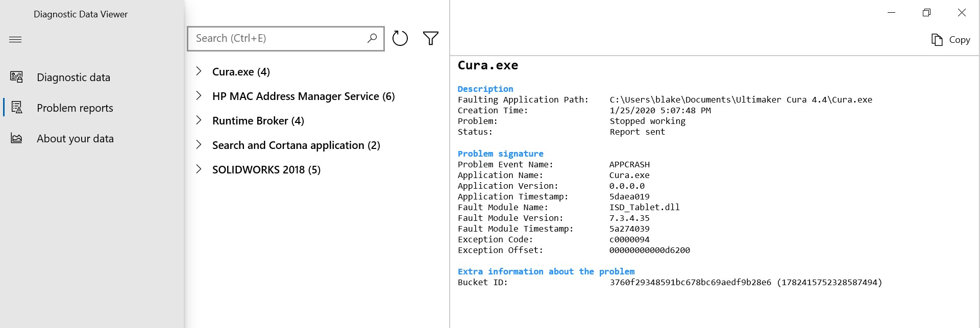Image resolution: width=980 pixels, height=328 pixels.
Task: Open the filter options funnel icon
Action: (x=431, y=38)
